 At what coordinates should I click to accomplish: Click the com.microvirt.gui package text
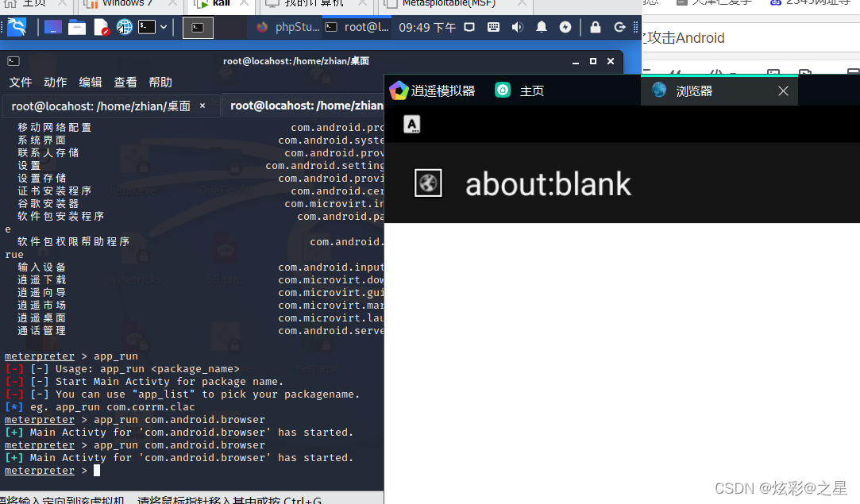(330, 293)
